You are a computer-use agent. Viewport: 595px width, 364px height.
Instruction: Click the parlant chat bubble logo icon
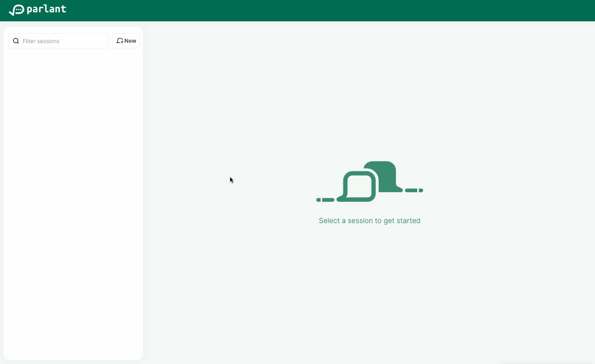tap(17, 10)
